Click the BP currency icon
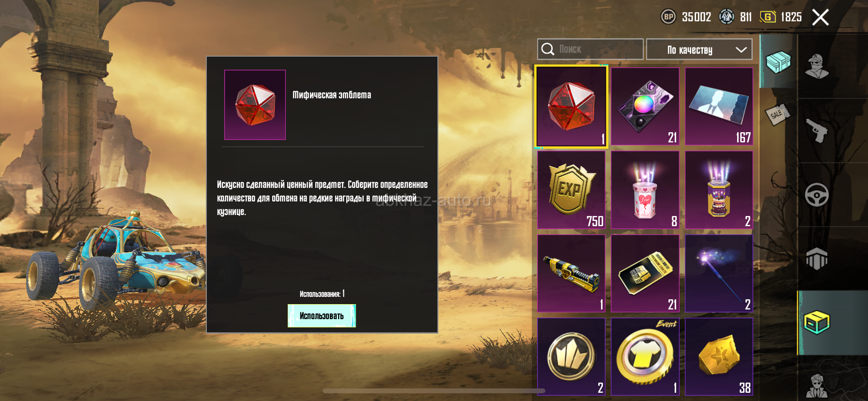868x401 pixels. pyautogui.click(x=668, y=17)
